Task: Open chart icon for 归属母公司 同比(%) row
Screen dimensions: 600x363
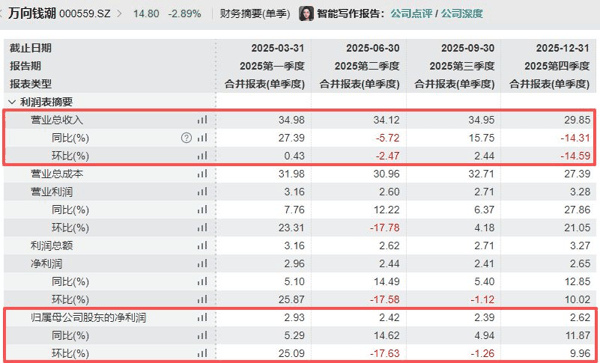Action: 202,335
